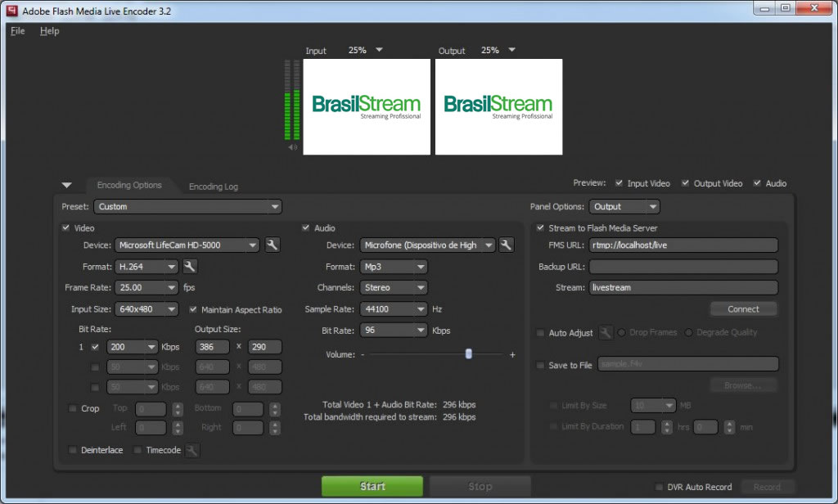Collapse the encoding options panel triangle
Screen dimensions: 838x504
[x=67, y=185]
